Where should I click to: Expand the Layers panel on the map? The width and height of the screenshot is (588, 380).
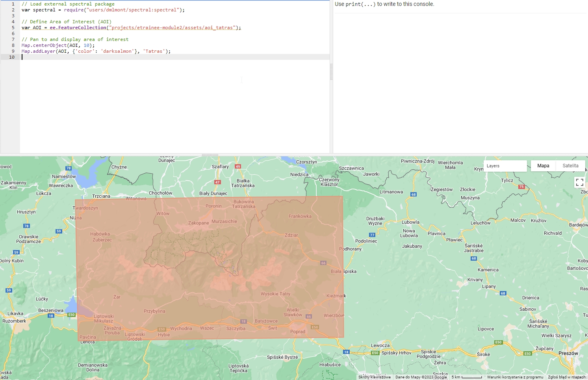(x=505, y=166)
